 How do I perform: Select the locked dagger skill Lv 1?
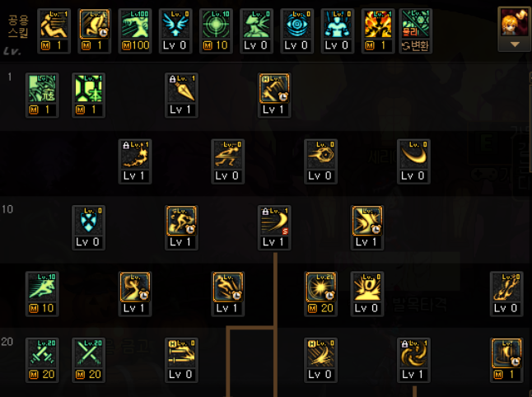point(181,95)
